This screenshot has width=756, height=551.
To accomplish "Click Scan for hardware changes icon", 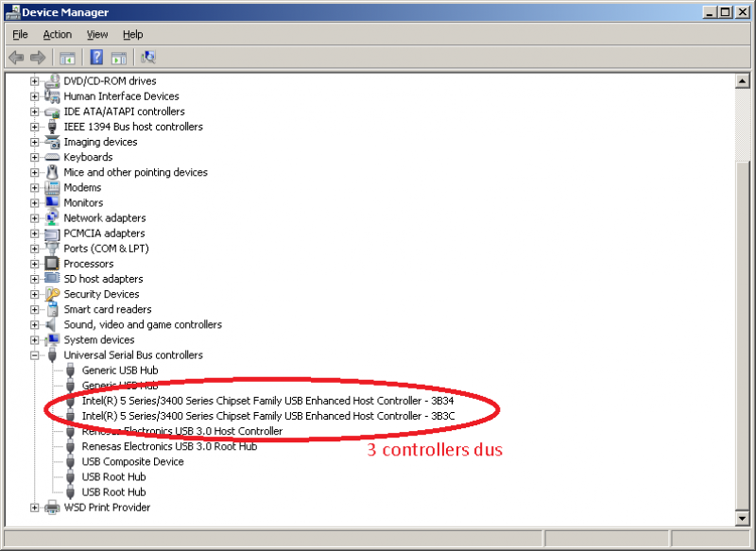I will tap(147, 58).
